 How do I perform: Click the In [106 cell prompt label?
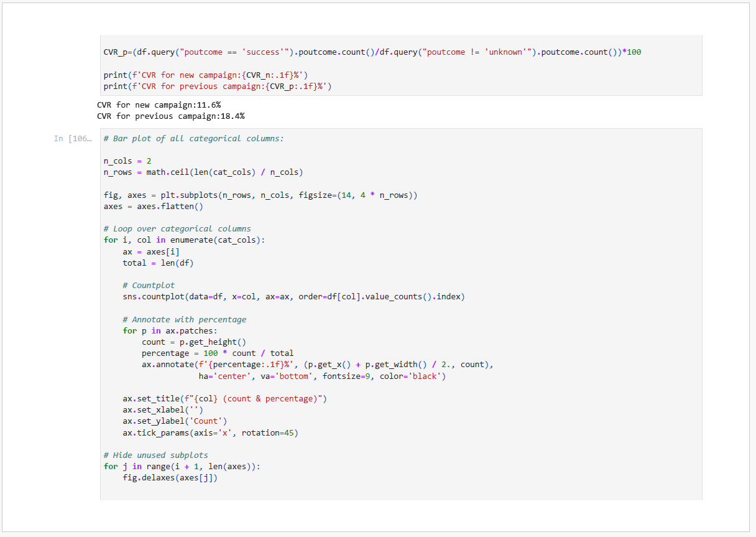(73, 138)
